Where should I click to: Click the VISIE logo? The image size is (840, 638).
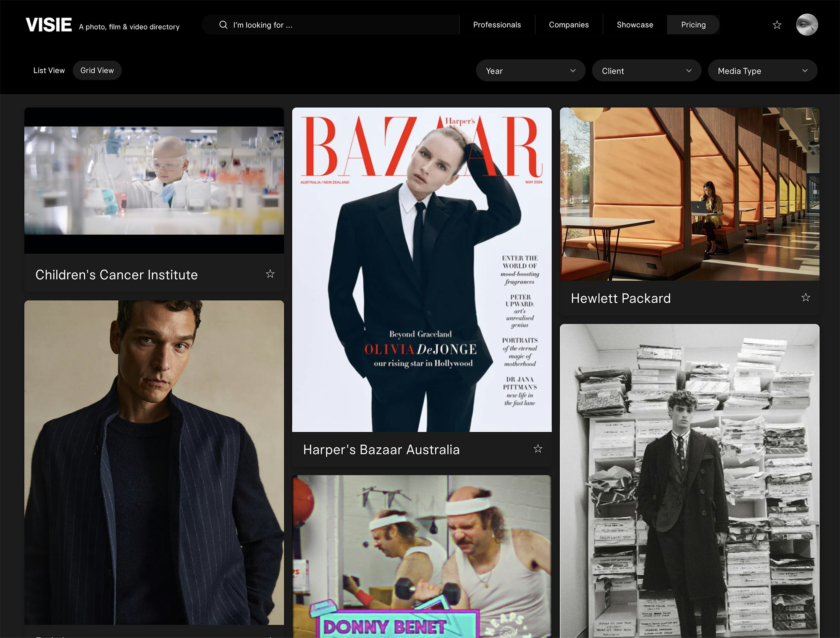click(49, 25)
